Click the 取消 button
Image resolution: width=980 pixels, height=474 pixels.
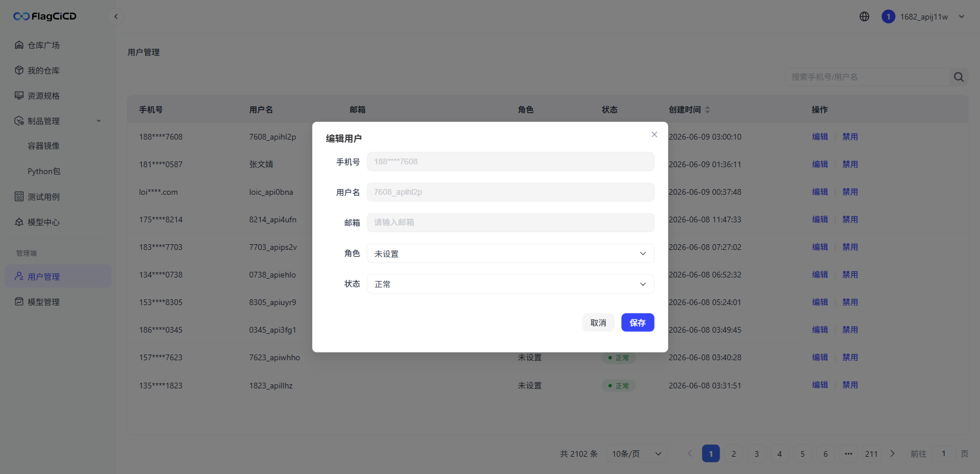click(x=598, y=323)
